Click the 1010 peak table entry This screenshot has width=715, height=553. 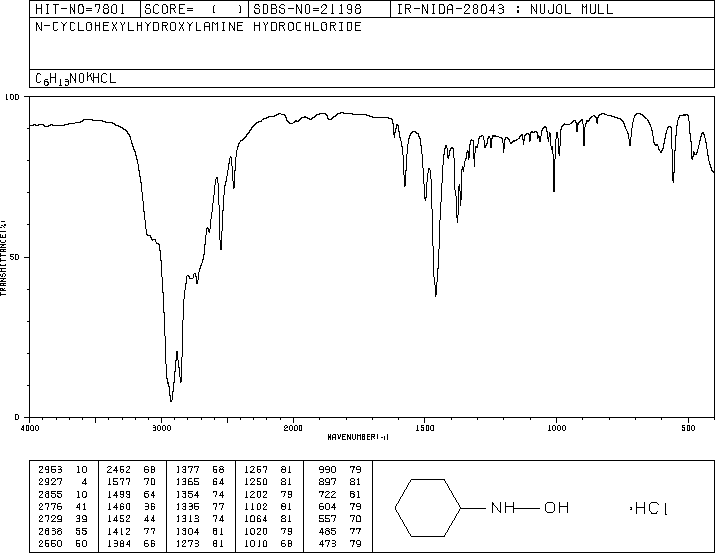(x=269, y=543)
